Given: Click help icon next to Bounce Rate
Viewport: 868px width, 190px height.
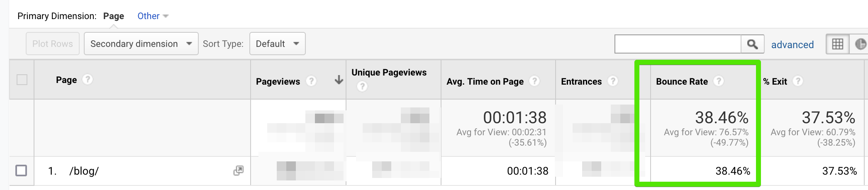Looking at the screenshot, I should pos(719,81).
